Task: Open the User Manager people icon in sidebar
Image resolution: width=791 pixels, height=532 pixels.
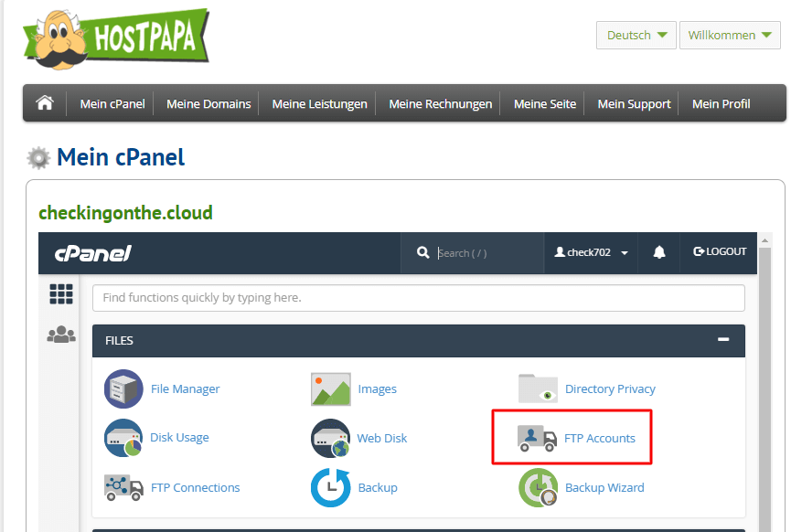Action: 61,335
